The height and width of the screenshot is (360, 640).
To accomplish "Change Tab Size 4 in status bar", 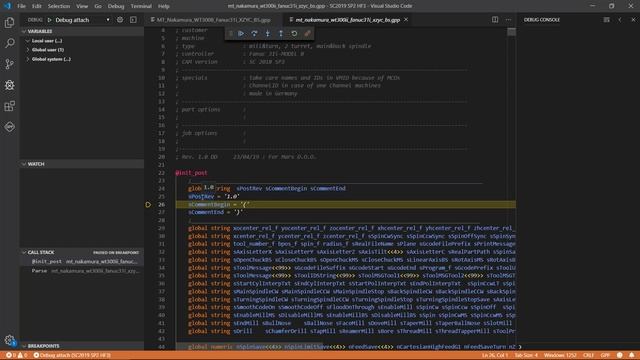I will click(x=526, y=355).
